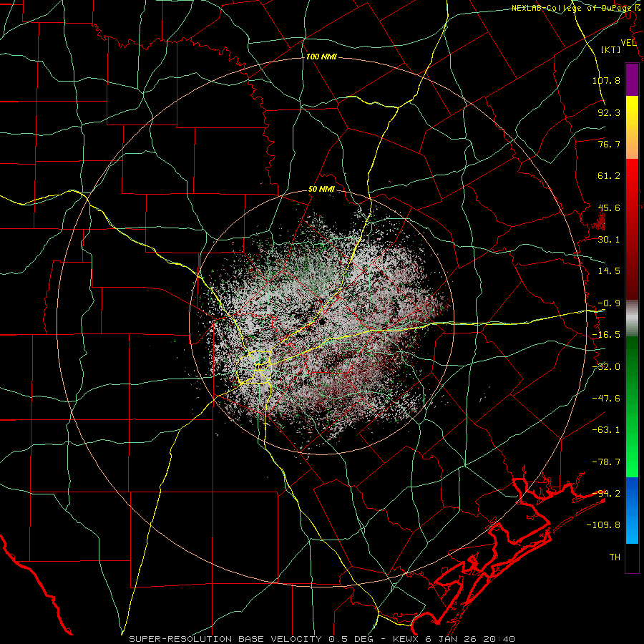This screenshot has width=644, height=644.
Task: Select the -47.6 value on velocity scale
Action: point(606,399)
